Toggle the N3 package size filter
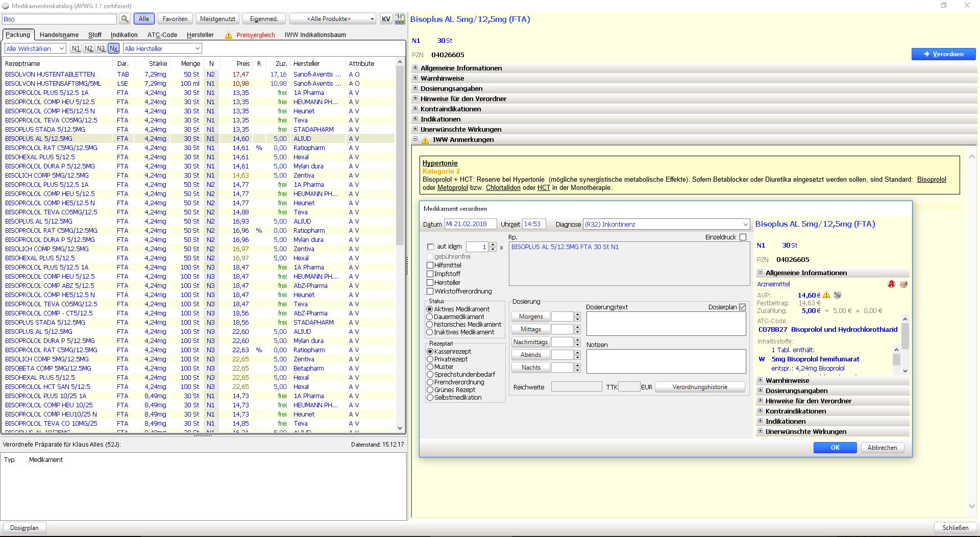The image size is (980, 537). (101, 48)
